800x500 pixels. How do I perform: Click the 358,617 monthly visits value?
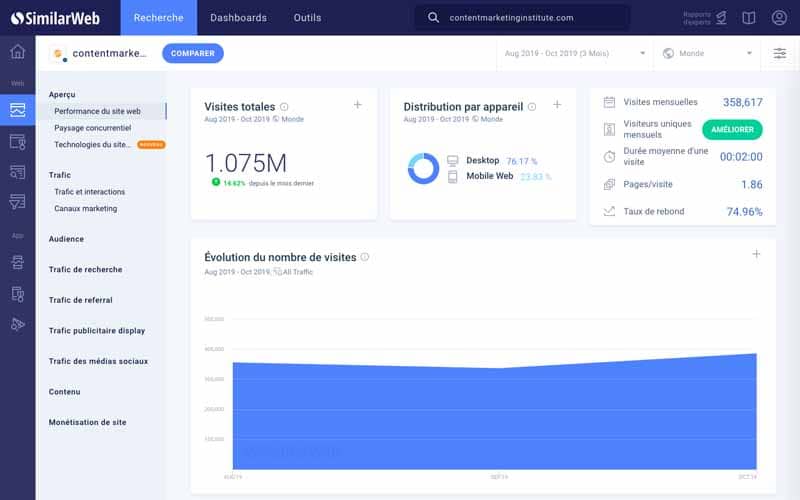point(742,103)
